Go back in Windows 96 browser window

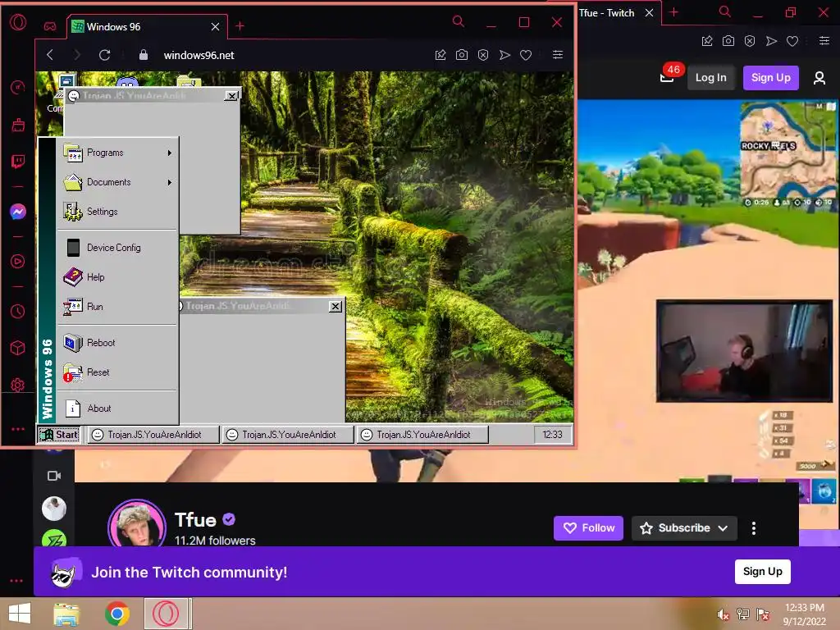pyautogui.click(x=50, y=55)
